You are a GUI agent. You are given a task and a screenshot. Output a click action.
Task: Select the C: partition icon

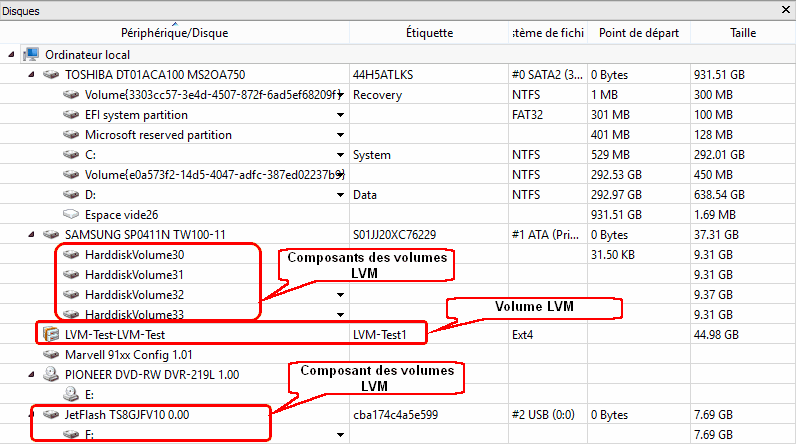point(70,154)
